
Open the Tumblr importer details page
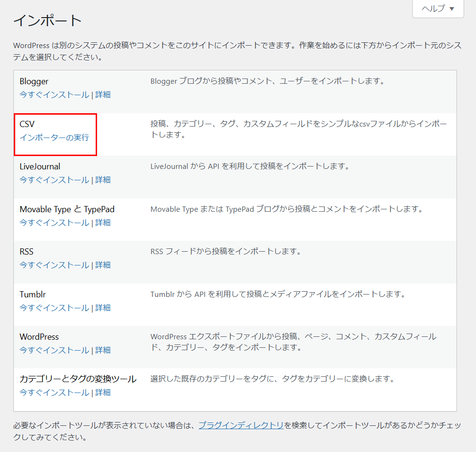103,307
